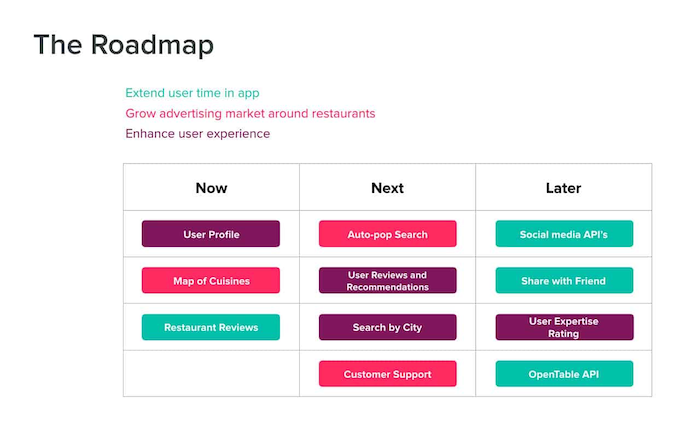700x426 pixels.
Task: Click the Now column header
Action: point(211,188)
